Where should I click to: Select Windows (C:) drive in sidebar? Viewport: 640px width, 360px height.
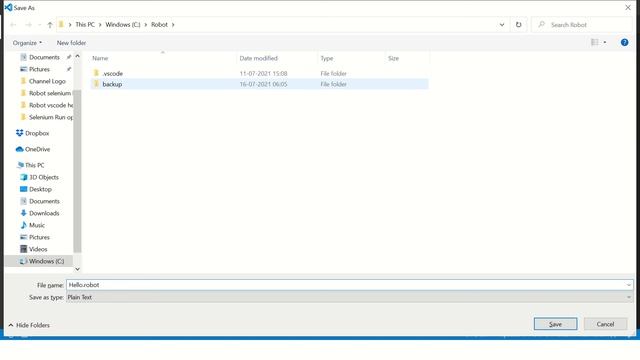coord(46,261)
